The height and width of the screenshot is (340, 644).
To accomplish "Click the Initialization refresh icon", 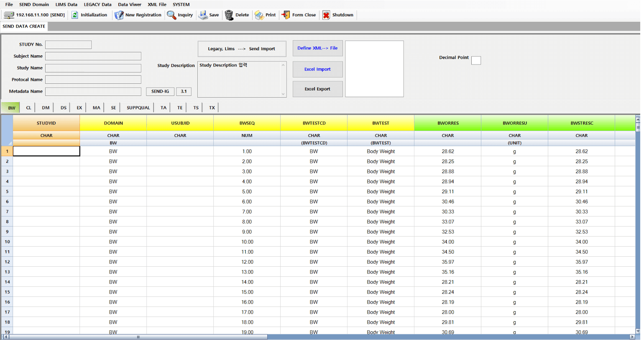I will 75,15.
